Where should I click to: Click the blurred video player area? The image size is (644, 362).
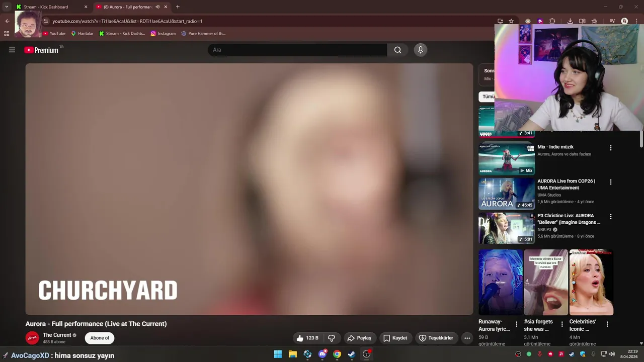249,189
